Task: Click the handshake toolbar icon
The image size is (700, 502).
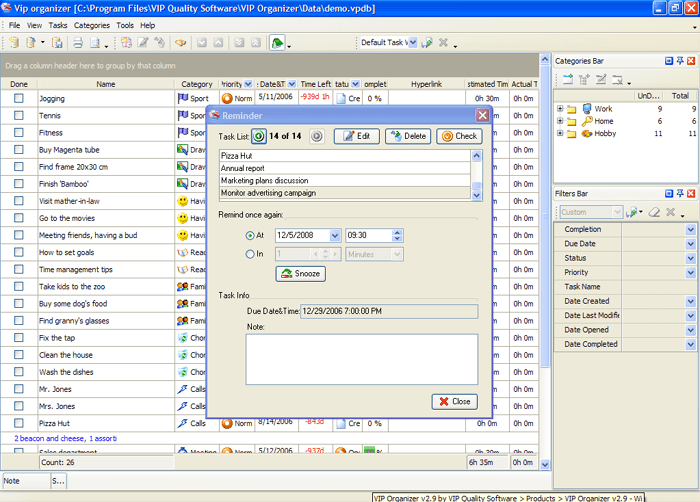Action: point(180,43)
